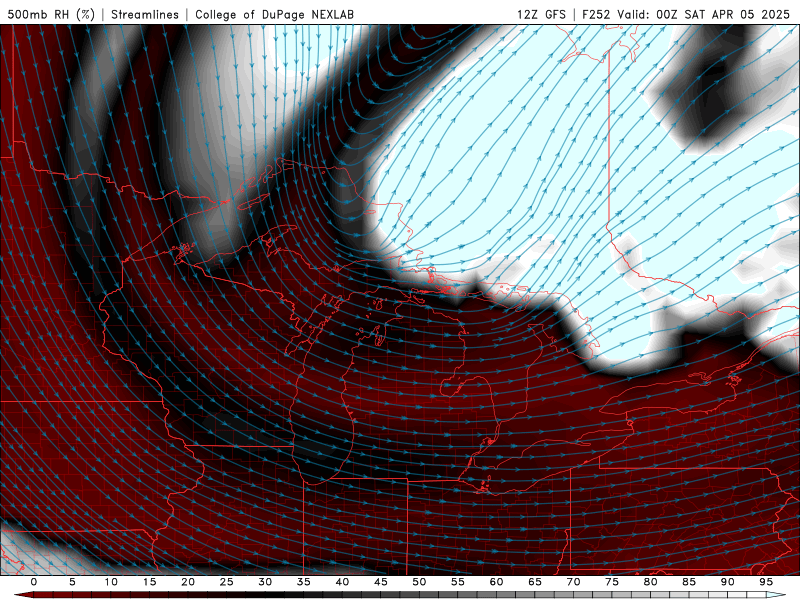
Task: Click the '12Z GFS' model run label
Action: [541, 14]
